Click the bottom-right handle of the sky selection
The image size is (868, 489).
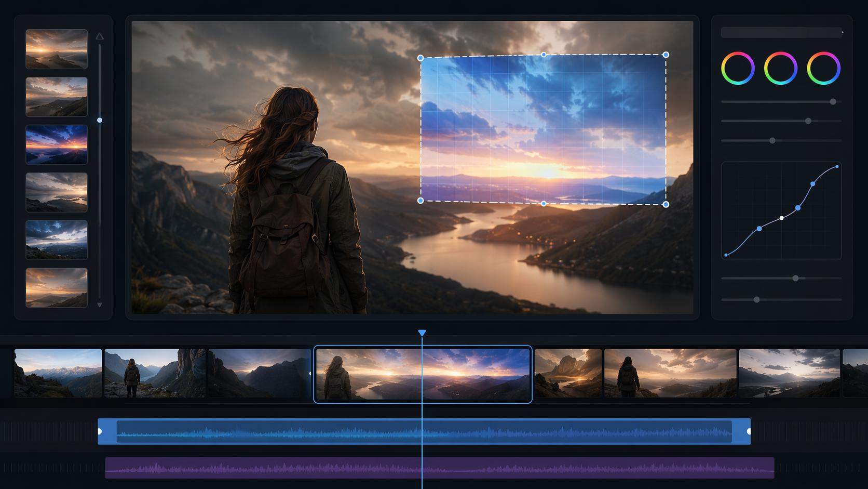pos(666,204)
